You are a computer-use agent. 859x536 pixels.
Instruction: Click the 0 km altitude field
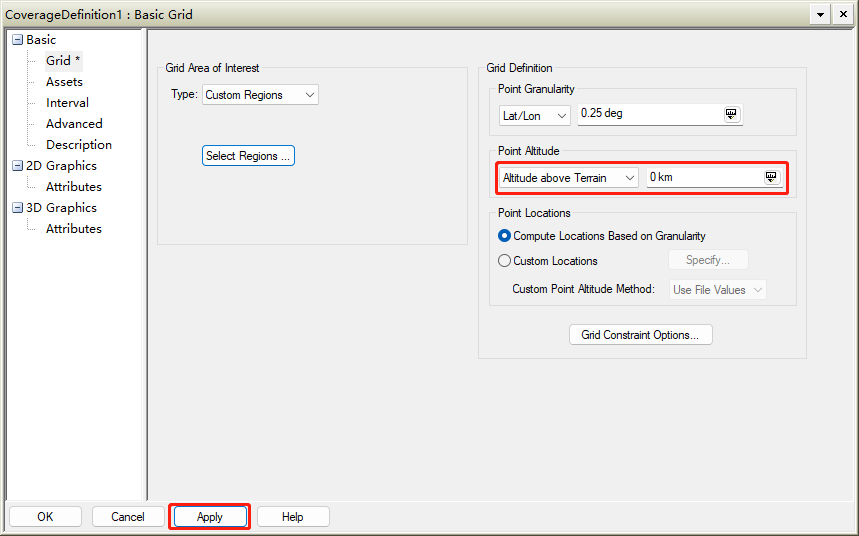[x=702, y=177]
